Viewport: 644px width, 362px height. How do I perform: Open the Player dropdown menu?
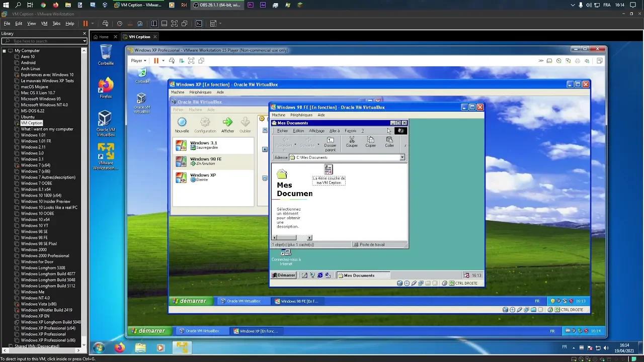[x=138, y=60]
